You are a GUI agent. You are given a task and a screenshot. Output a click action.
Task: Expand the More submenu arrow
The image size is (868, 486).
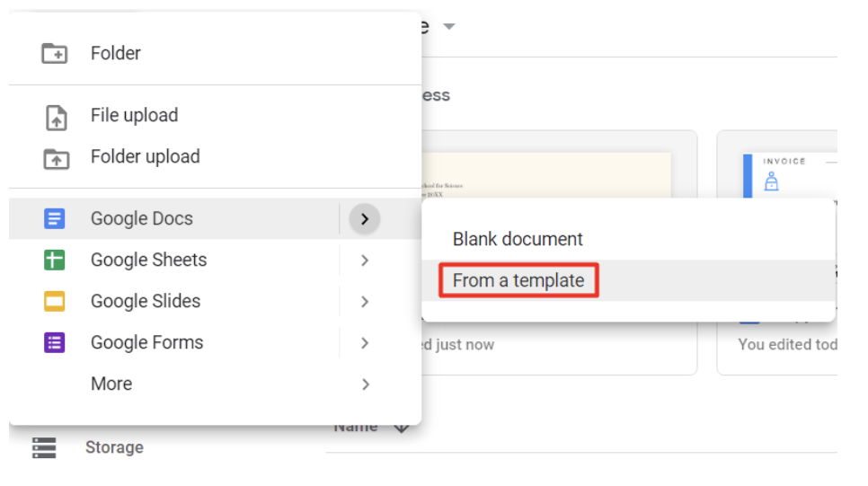tap(365, 384)
